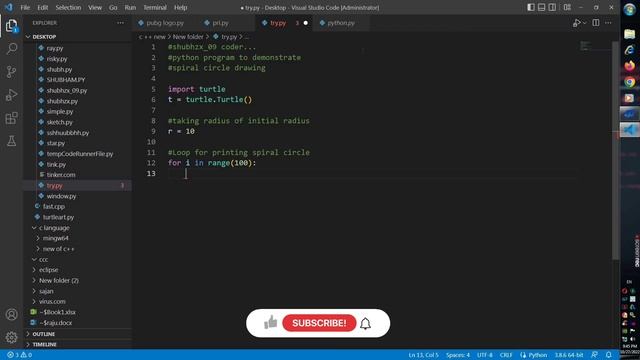This screenshot has height=360, width=640.
Task: Click the Explorer more actions ellipsis
Action: tap(120, 23)
